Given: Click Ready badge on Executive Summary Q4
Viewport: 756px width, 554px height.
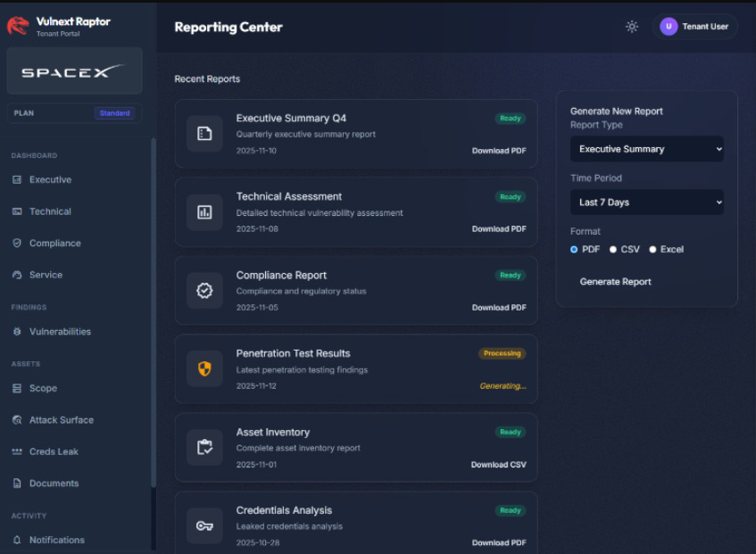Looking at the screenshot, I should [511, 118].
